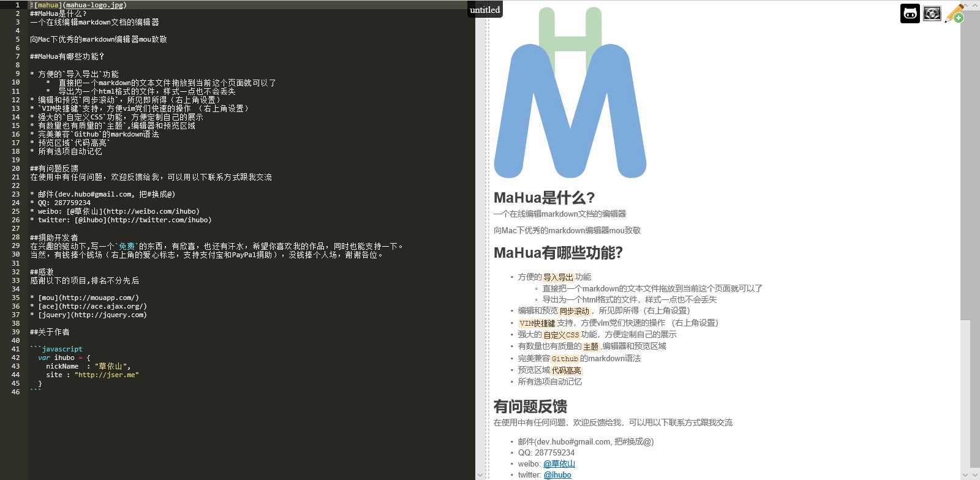Viewport: 980px width, 480px height.
Task: Click editor line '* 所有选项自动记忆'
Action: coord(66,151)
